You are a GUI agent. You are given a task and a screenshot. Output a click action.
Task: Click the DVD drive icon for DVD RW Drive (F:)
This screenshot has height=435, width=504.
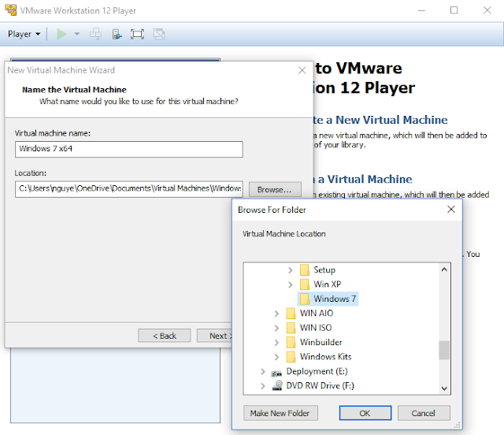[277, 385]
